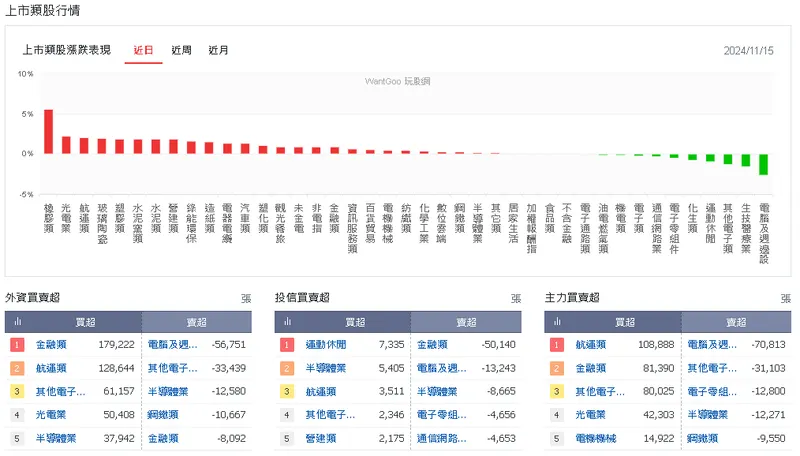Click bar chart icon in 外資買賣超 table header

[x=18, y=321]
